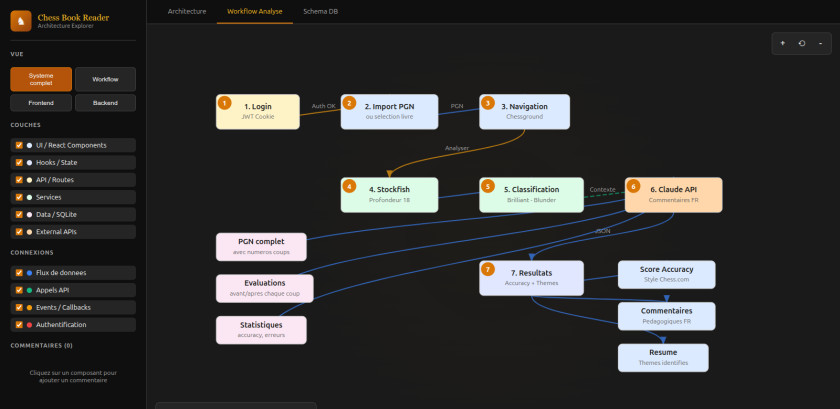This screenshot has height=409, width=840.
Task: Switch to the Architecture tab
Action: point(187,11)
